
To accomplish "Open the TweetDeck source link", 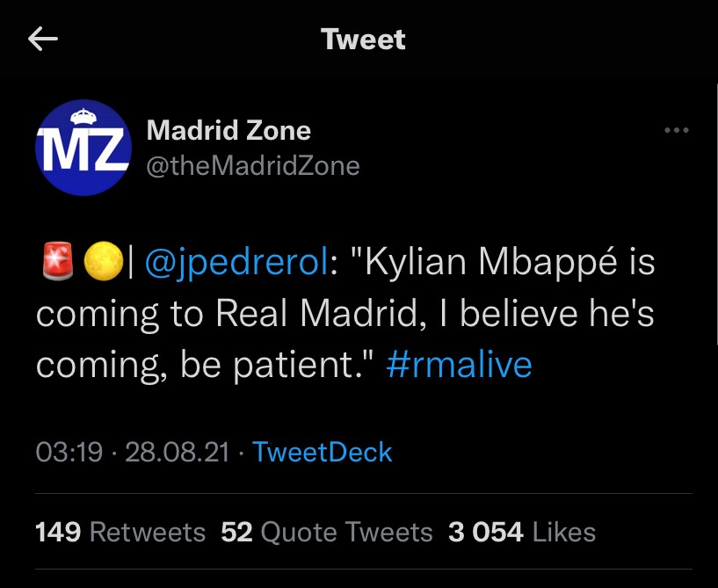I will pos(322,453).
